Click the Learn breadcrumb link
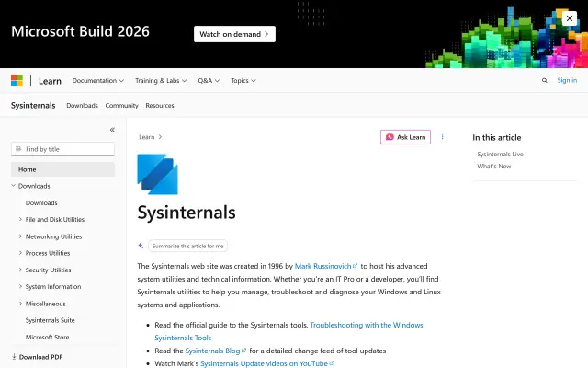This screenshot has height=368, width=588. (x=147, y=137)
